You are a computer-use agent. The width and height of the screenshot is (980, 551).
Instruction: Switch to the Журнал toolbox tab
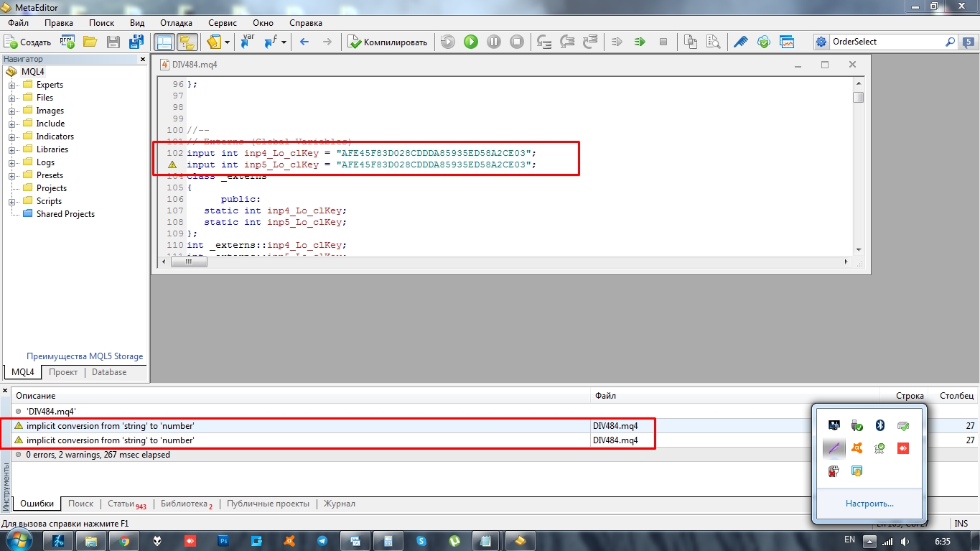click(339, 504)
